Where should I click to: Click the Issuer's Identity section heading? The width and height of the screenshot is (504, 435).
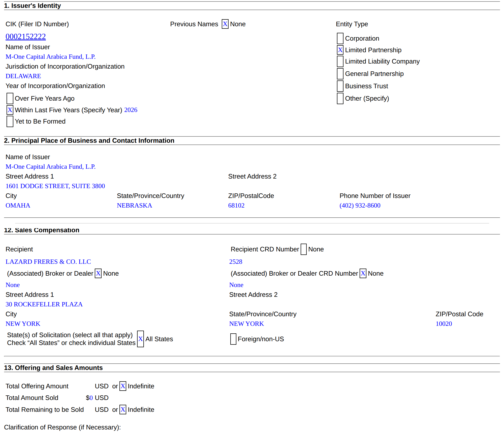tap(33, 6)
